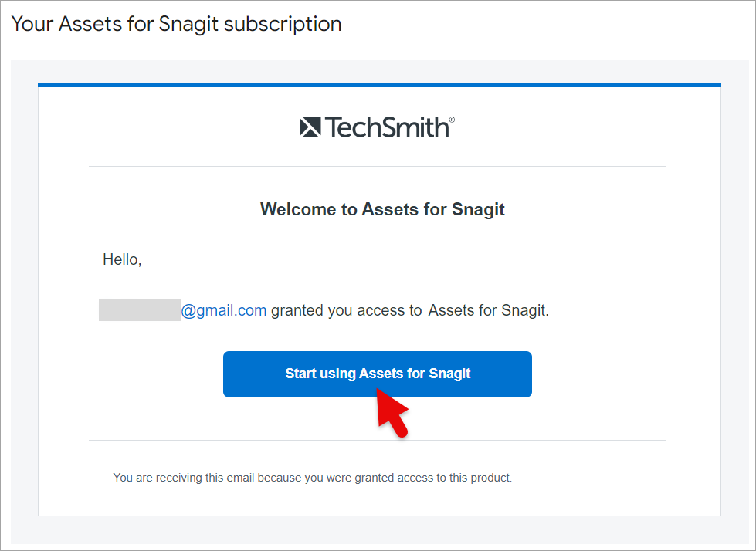Image resolution: width=756 pixels, height=551 pixels.
Task: Select the grayed-out redacted email name block
Action: [x=140, y=309]
